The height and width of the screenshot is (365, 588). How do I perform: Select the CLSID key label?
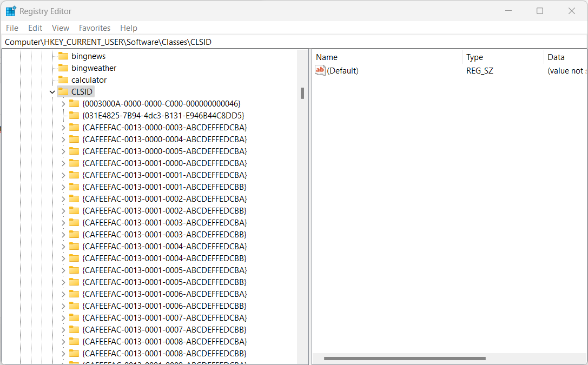pos(82,92)
